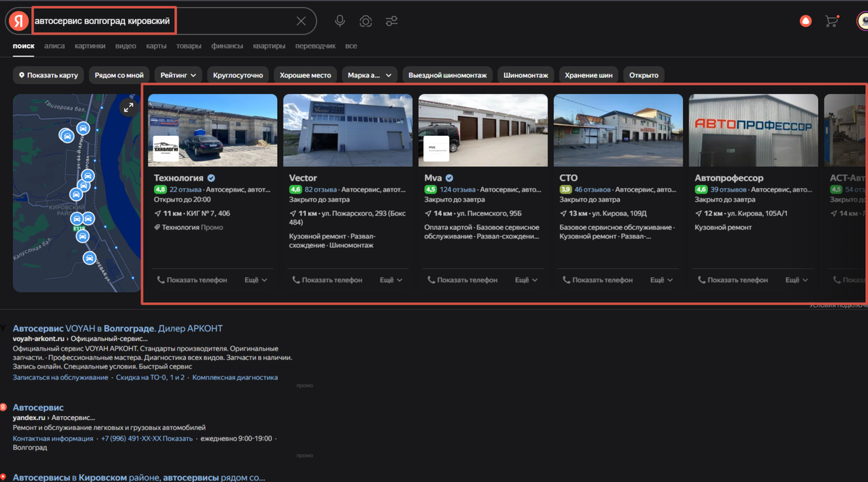Open the СТО building photo
This screenshot has height=482, width=868.
point(618,130)
